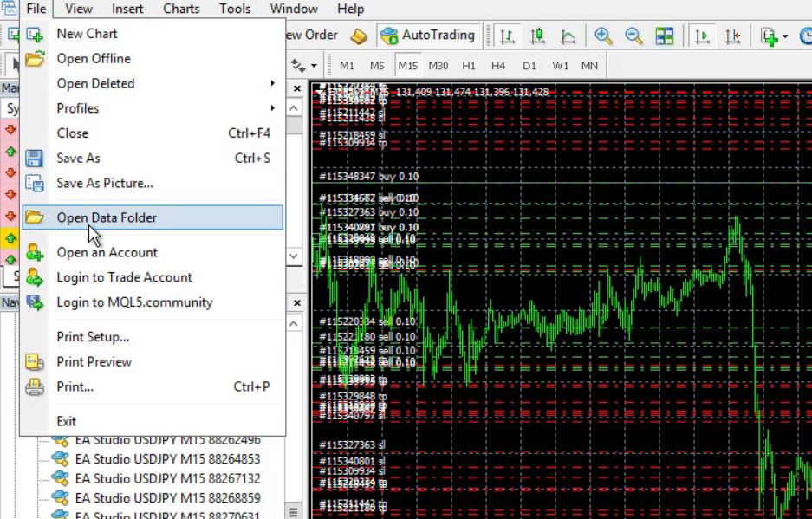Click the gold MetaEditor icon
This screenshot has width=812, height=519.
coord(359,36)
